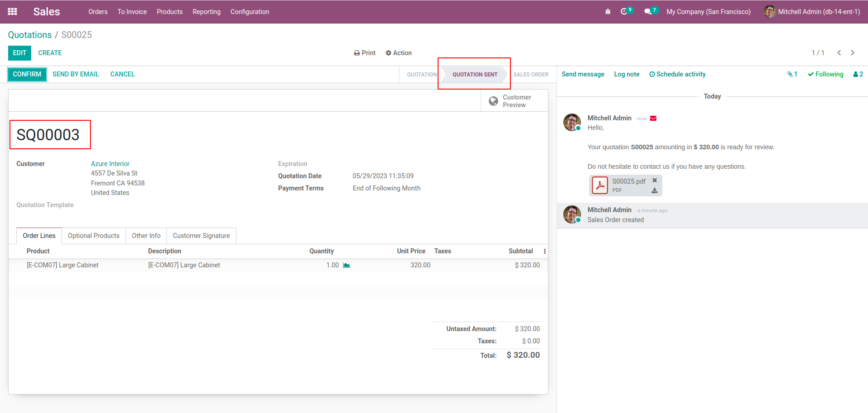Viewport: 868px width, 413px height.
Task: Open the debug bug icon menu
Action: tap(608, 12)
